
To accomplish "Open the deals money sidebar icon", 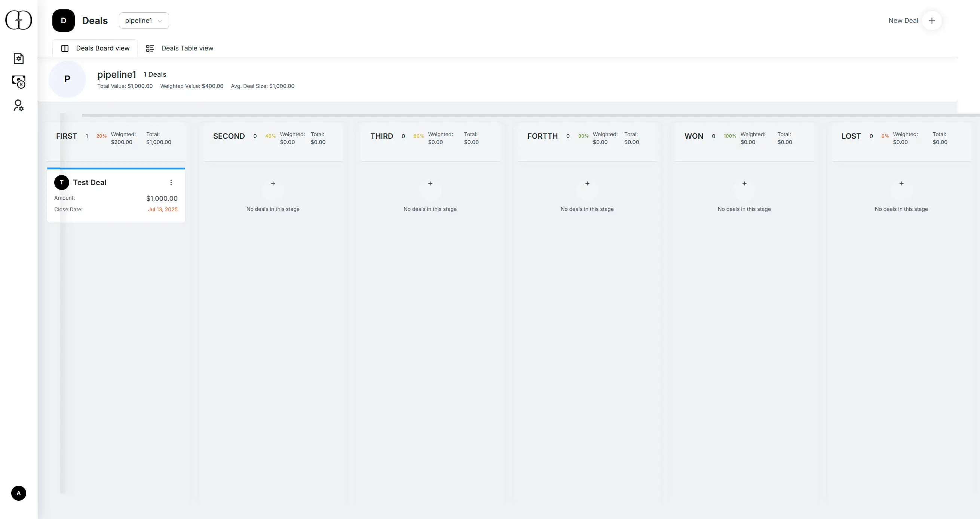I will tap(19, 82).
